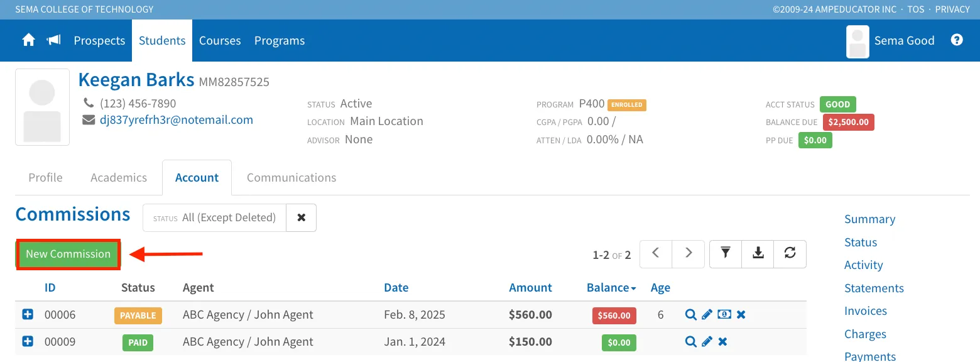This screenshot has height=362, width=980.
Task: Expand row 00006 with plus icon
Action: [x=28, y=314]
